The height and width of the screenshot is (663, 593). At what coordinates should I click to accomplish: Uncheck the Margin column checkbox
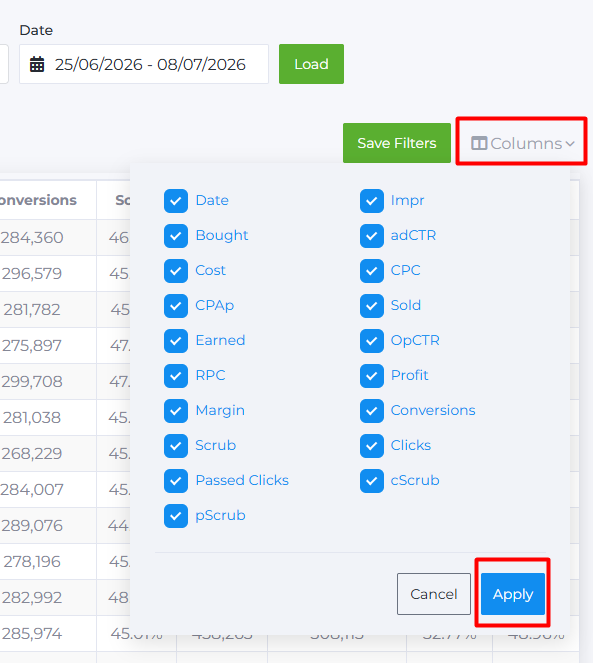[176, 411]
